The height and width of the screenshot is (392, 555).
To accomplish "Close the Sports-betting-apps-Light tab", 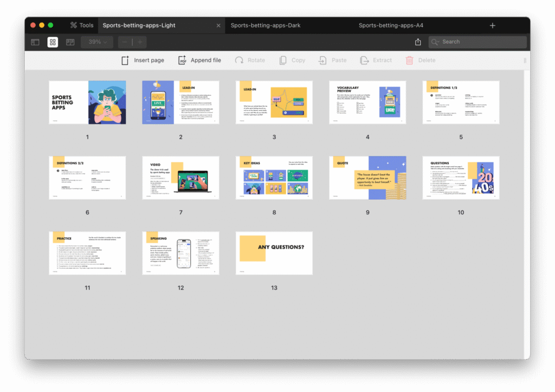I will click(x=218, y=25).
